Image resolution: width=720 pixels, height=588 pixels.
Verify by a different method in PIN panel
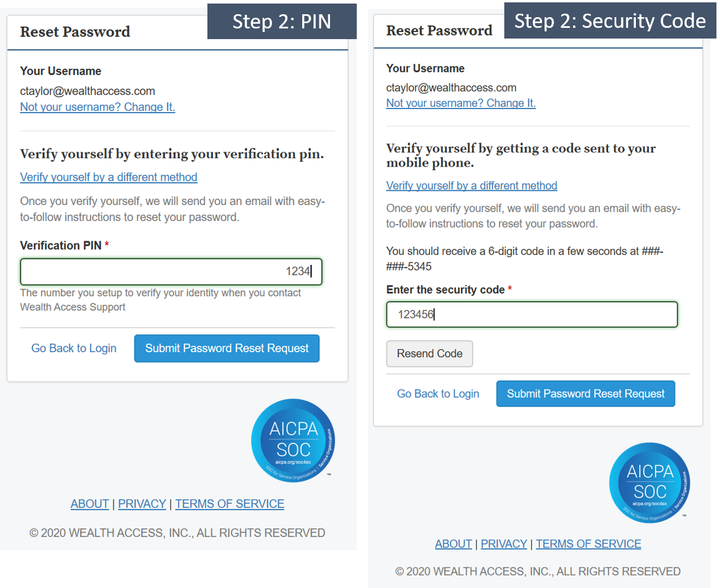pos(108,177)
